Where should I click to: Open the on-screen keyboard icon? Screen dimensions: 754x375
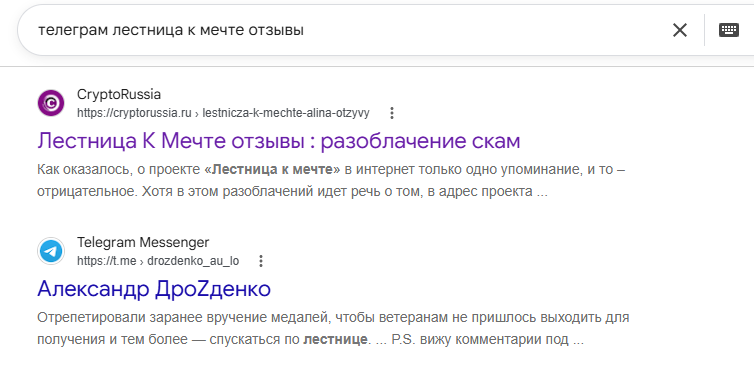(729, 30)
